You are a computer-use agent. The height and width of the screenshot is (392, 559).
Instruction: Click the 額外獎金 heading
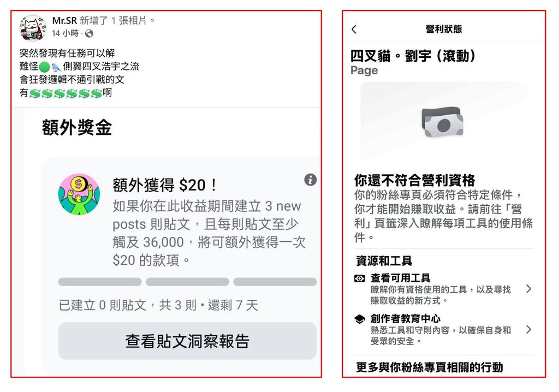tap(76, 127)
